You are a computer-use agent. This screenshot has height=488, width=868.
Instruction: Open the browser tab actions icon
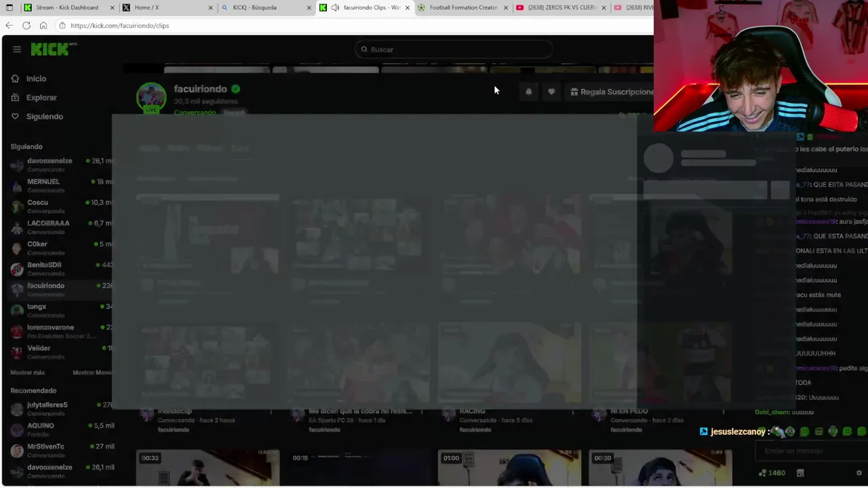pos(9,7)
